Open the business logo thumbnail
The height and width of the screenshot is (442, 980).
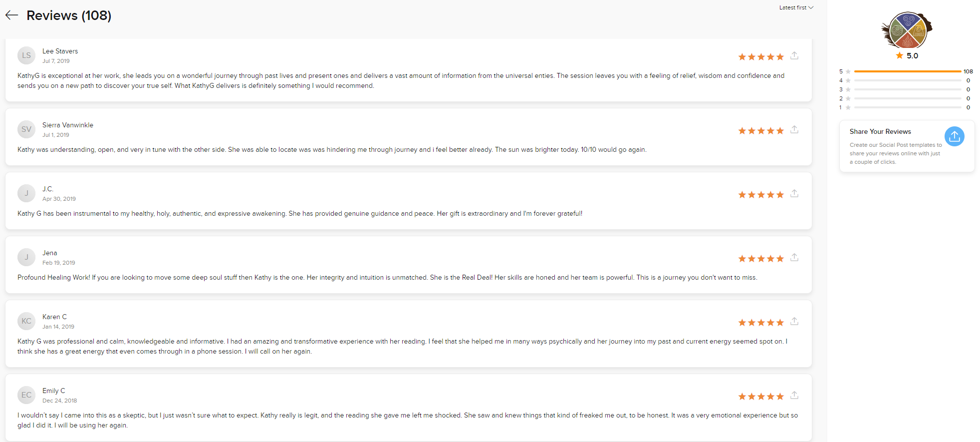[907, 30]
